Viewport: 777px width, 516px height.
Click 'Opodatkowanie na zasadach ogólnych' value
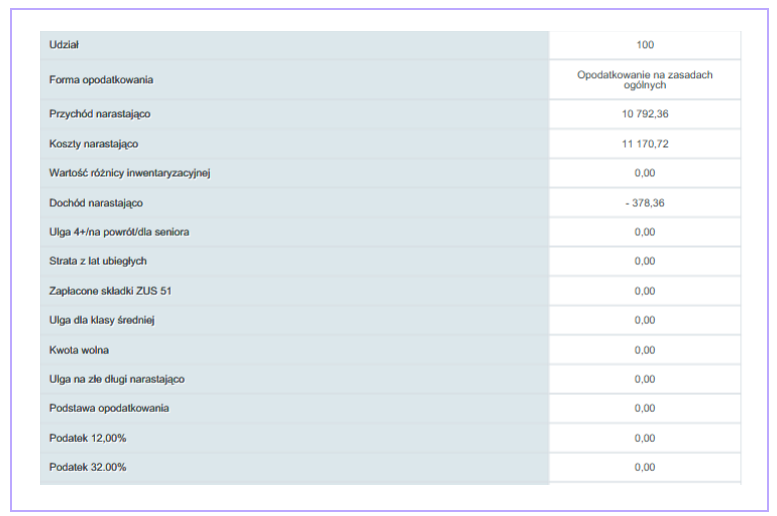coord(645,80)
